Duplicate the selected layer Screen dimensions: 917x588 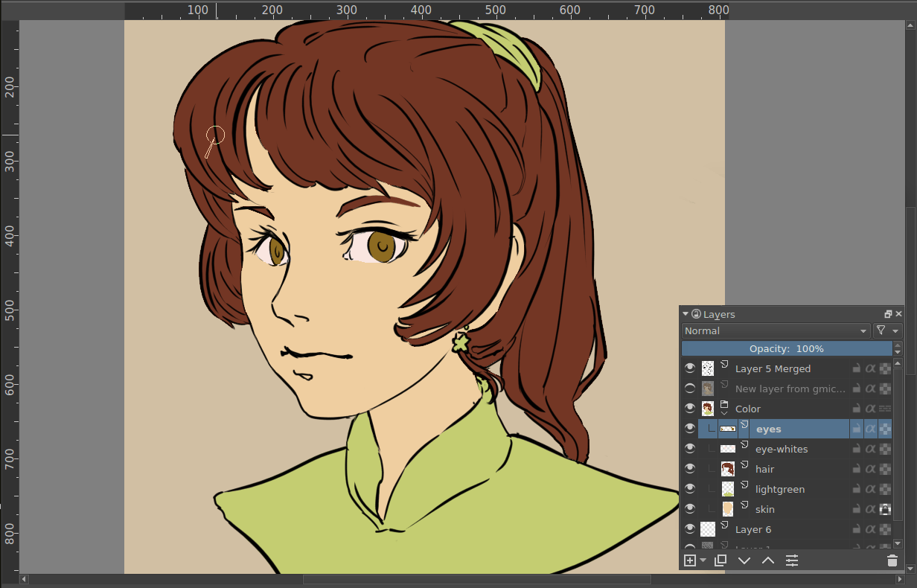[x=720, y=560]
